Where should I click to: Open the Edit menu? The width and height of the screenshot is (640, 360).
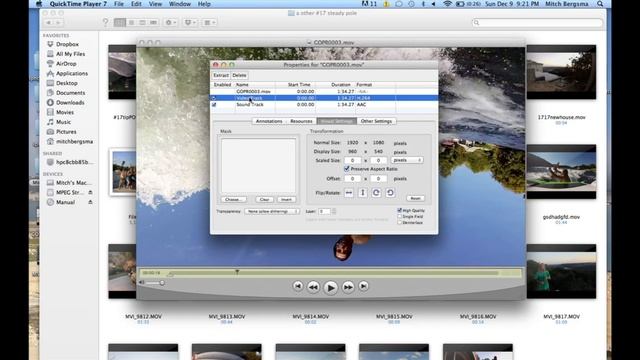point(136,4)
